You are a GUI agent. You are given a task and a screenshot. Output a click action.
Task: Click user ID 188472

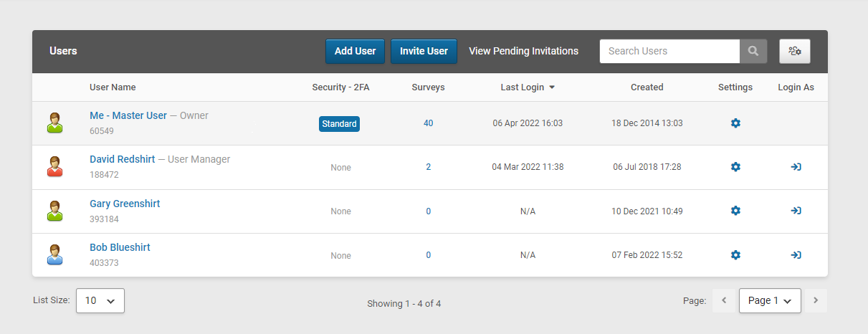tap(104, 175)
